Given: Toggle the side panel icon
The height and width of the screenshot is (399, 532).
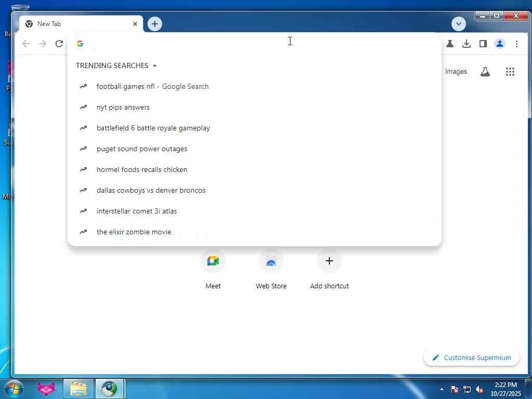Looking at the screenshot, I should (x=483, y=44).
